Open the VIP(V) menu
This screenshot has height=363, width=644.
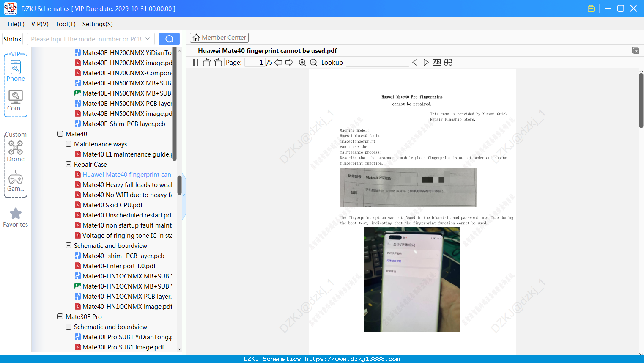pos(40,24)
